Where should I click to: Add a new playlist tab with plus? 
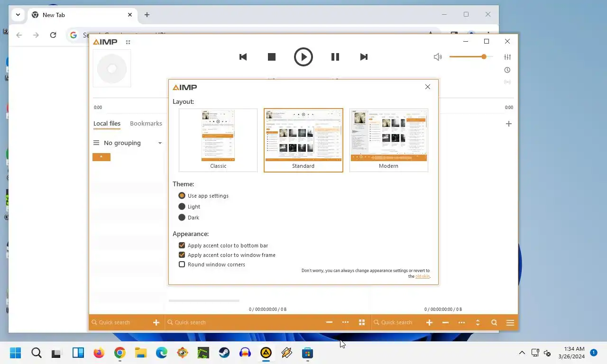click(x=509, y=124)
